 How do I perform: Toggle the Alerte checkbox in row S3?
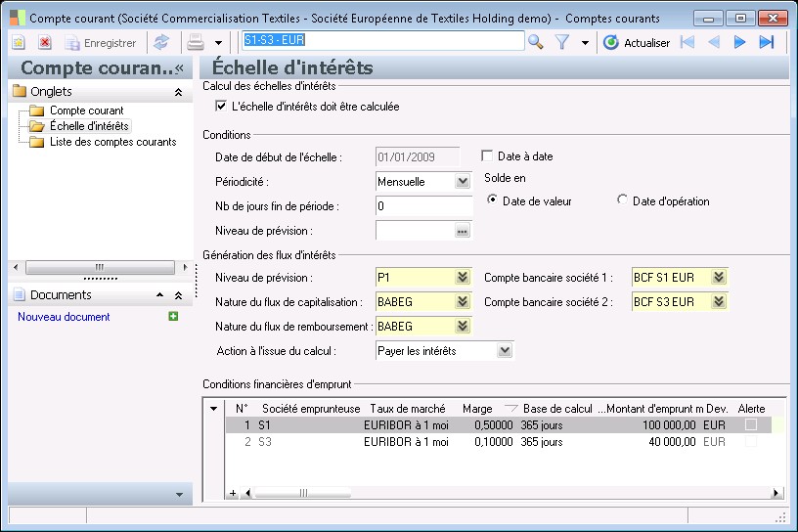tap(751, 441)
